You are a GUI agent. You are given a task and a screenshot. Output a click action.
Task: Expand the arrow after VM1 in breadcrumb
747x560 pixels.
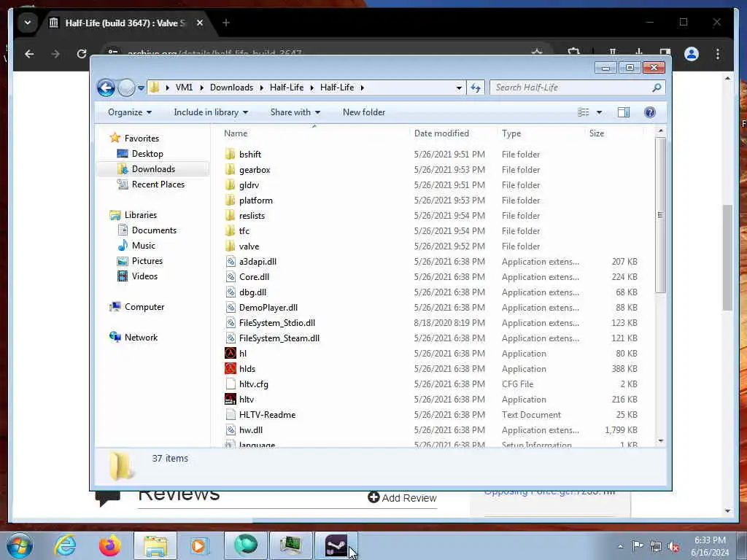(201, 87)
